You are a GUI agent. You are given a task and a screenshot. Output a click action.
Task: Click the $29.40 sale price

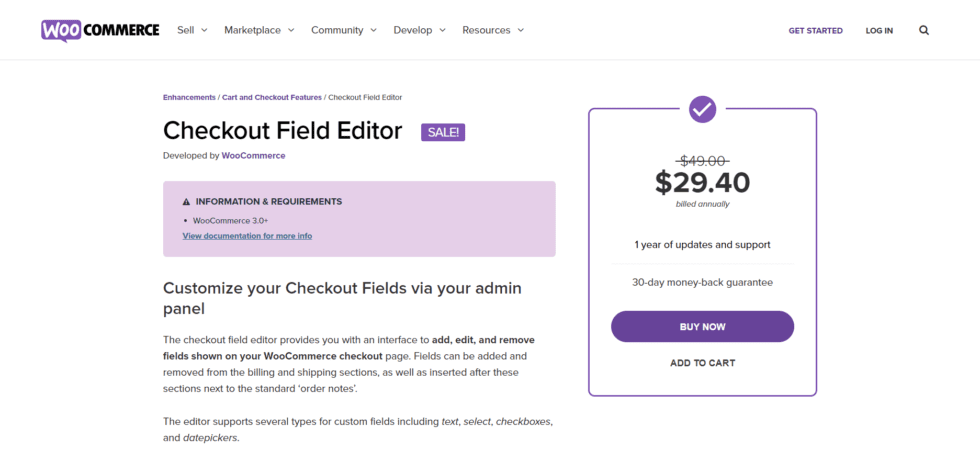[x=702, y=182]
